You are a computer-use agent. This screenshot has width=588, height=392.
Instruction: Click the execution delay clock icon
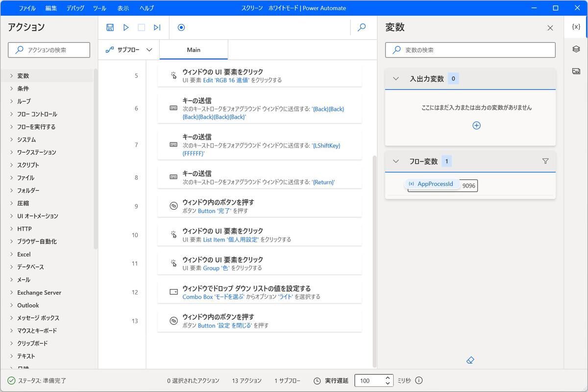click(x=317, y=381)
